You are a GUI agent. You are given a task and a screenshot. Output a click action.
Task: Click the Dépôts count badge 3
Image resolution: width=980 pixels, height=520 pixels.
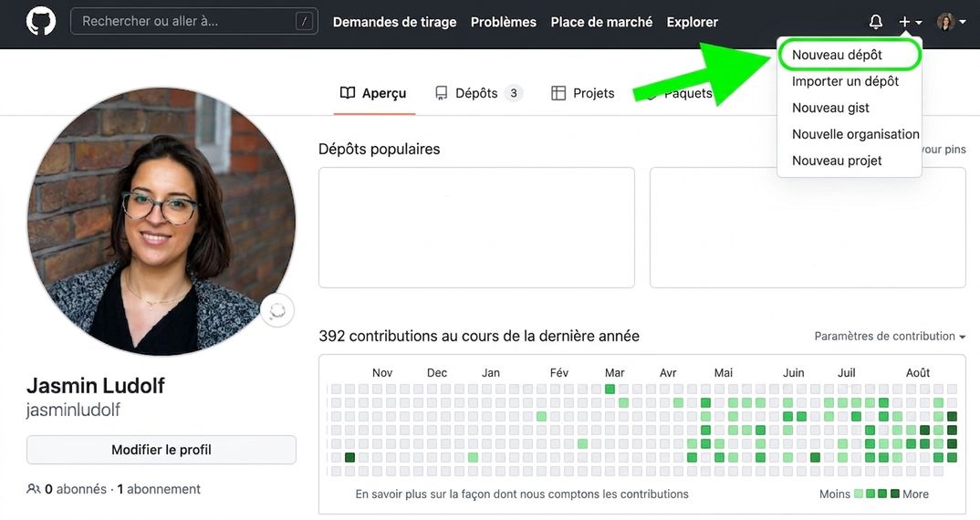513,93
